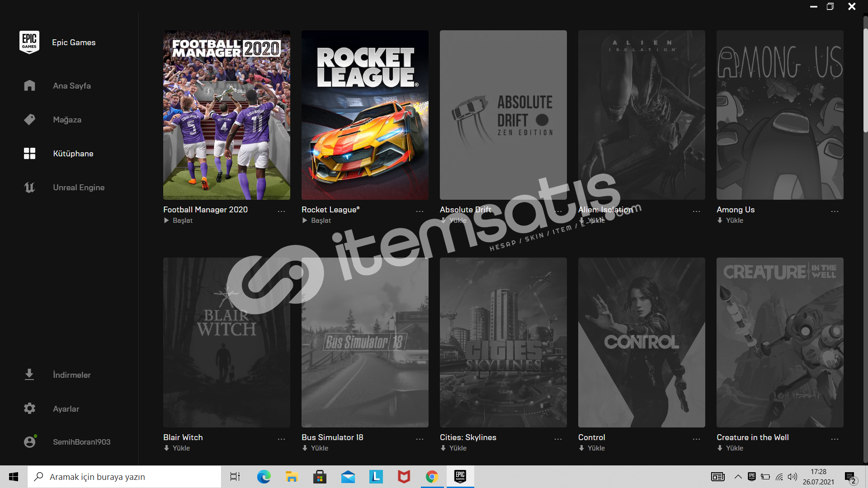Open the Mail app from the taskbar
This screenshot has width=868, height=488.
(348, 477)
